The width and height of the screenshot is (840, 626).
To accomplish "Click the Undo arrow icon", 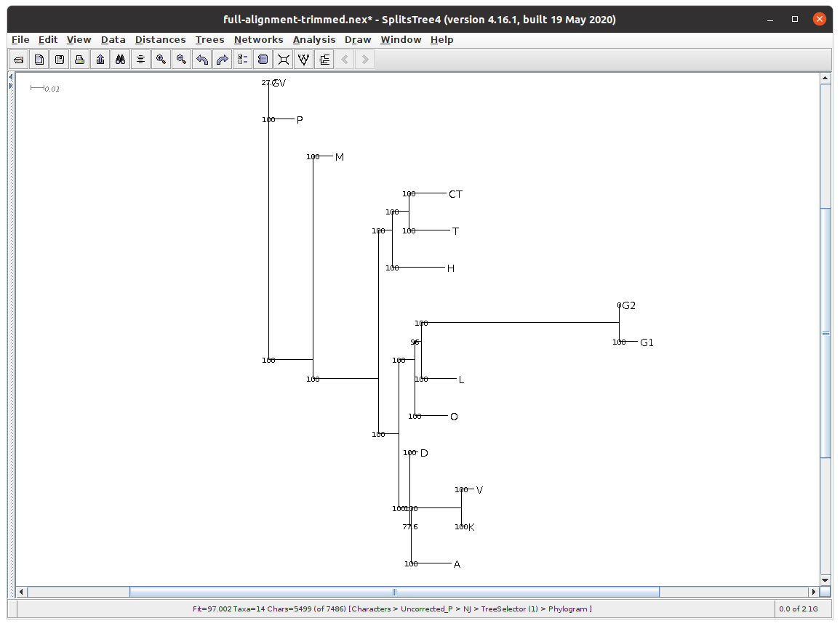I will [202, 60].
